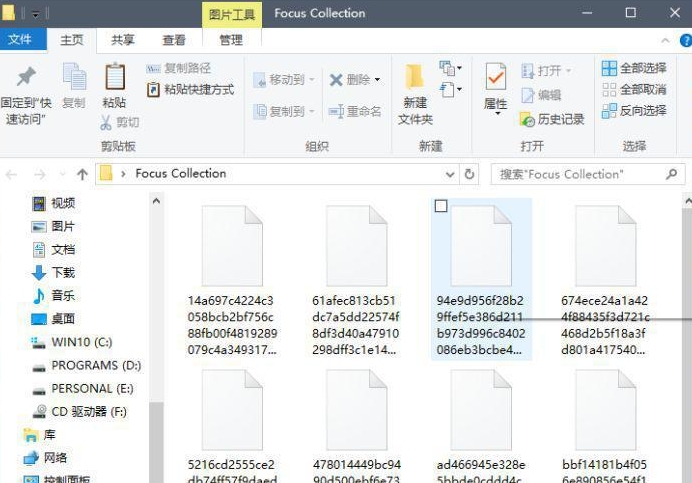
Task: Open the PERSONAL (E:) drive
Action: pos(83,389)
